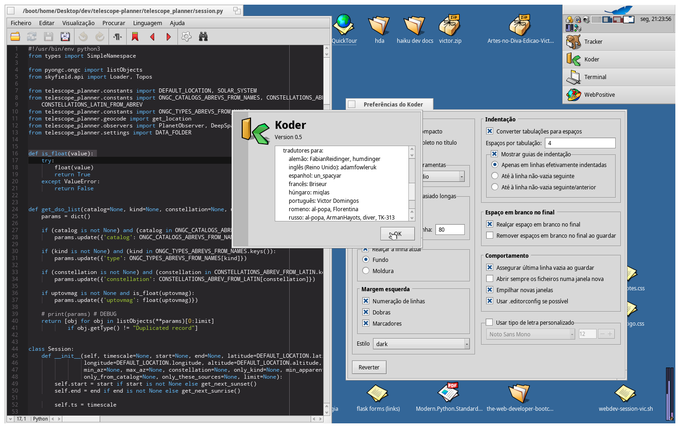The image size is (680, 428).
Task: Open the Python language selector in status bar
Action: (x=42, y=420)
